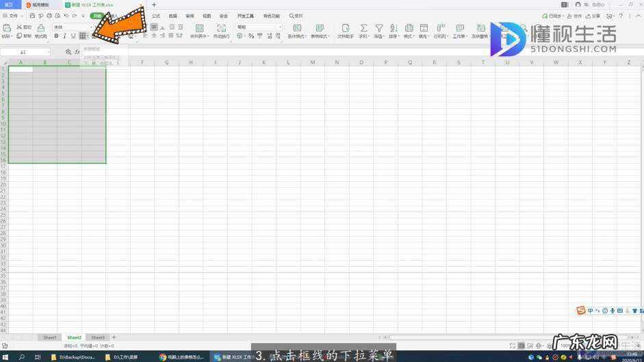Click the Find search box in ribbon
Viewport: 644px width, 362px height.
coord(296,16)
